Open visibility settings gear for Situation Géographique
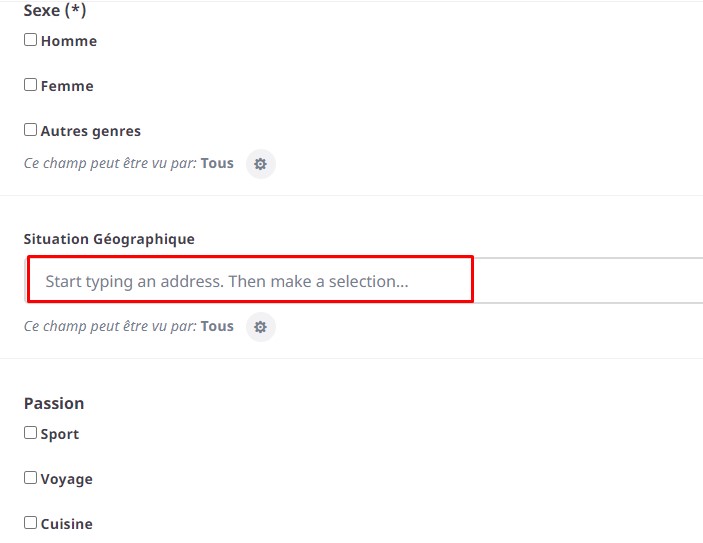The image size is (703, 543). 260,327
